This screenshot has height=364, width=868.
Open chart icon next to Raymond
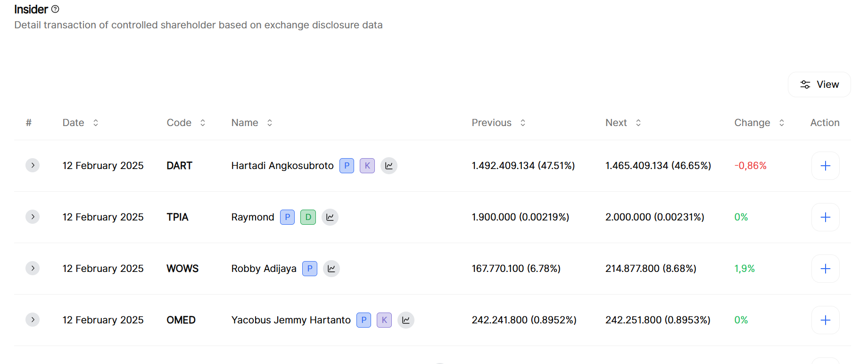(330, 217)
